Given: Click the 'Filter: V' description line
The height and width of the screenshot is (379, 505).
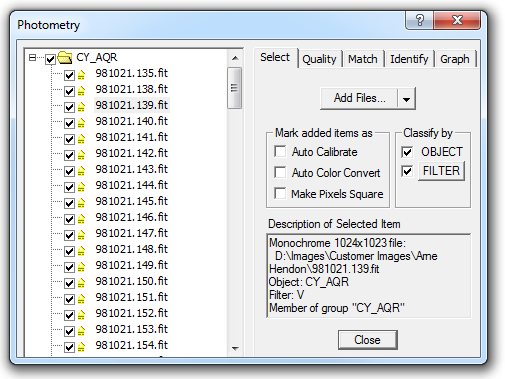Looking at the screenshot, I should pyautogui.click(x=287, y=295).
